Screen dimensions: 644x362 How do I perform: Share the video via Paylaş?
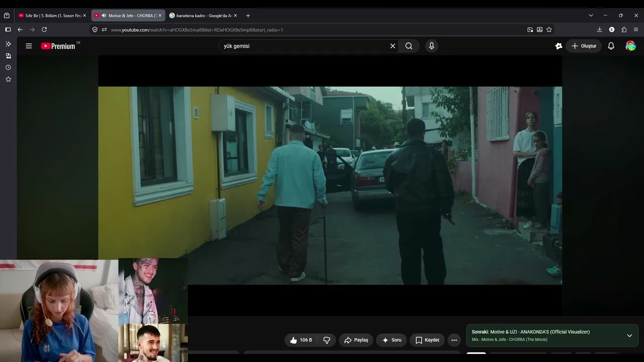[356, 340]
